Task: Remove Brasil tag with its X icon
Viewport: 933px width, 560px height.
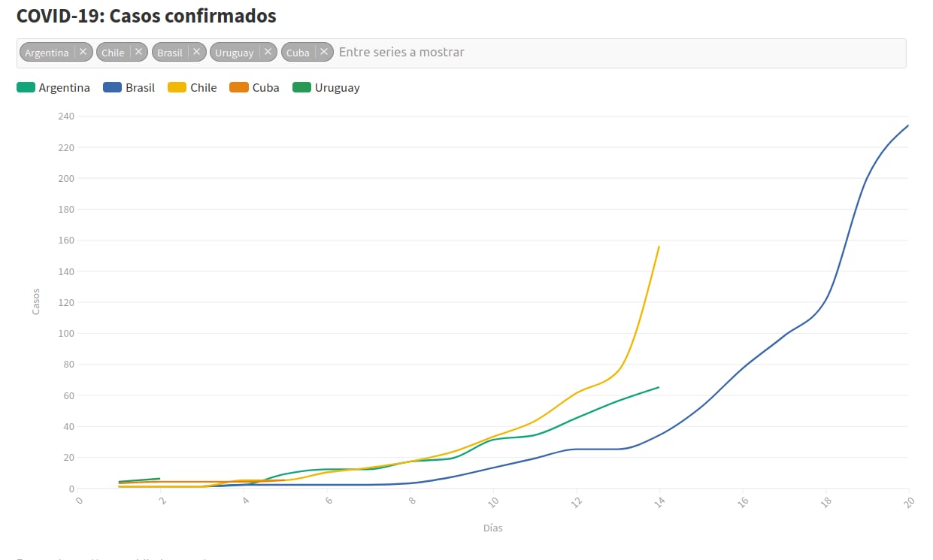Action: pos(196,52)
